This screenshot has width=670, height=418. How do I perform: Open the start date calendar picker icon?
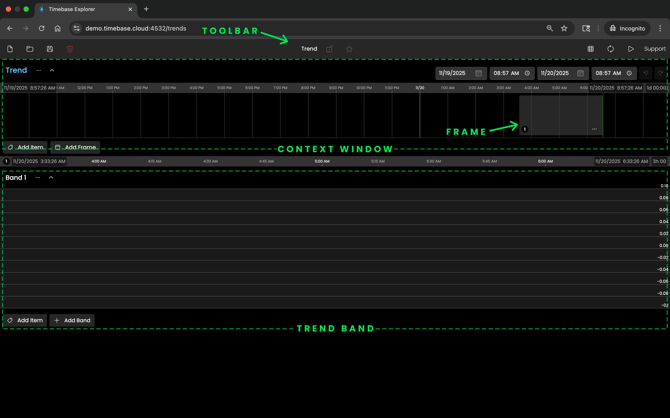[479, 73]
